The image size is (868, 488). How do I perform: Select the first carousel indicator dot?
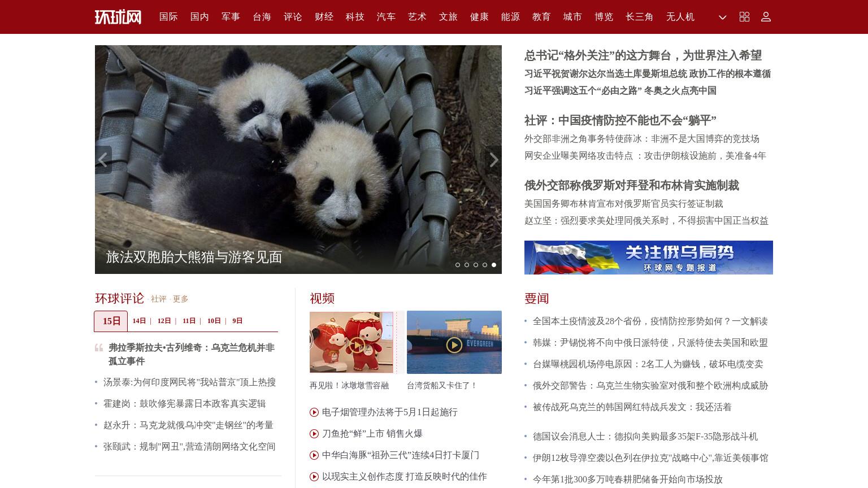pyautogui.click(x=458, y=265)
